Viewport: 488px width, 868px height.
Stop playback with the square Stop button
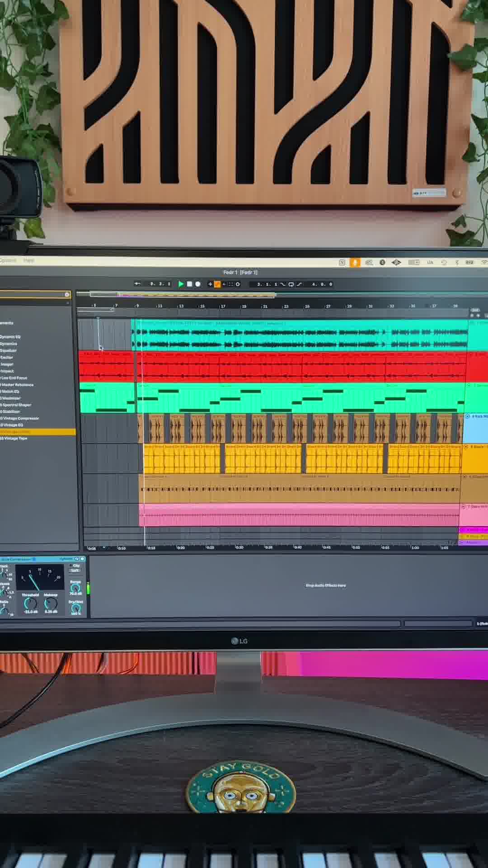click(189, 284)
